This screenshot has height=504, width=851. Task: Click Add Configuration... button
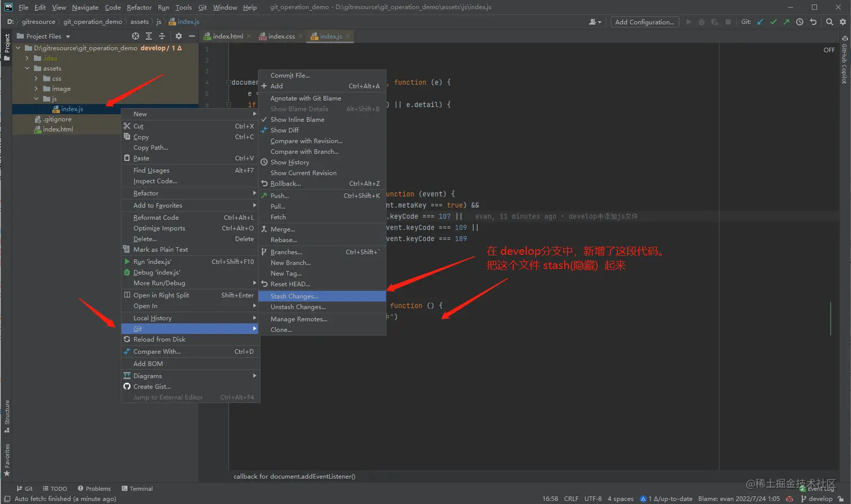tap(644, 22)
